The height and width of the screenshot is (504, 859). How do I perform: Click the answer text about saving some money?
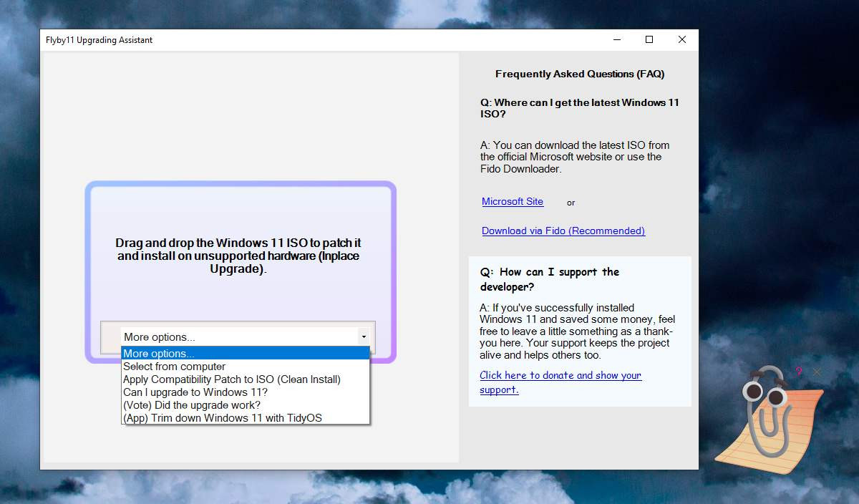(578, 331)
